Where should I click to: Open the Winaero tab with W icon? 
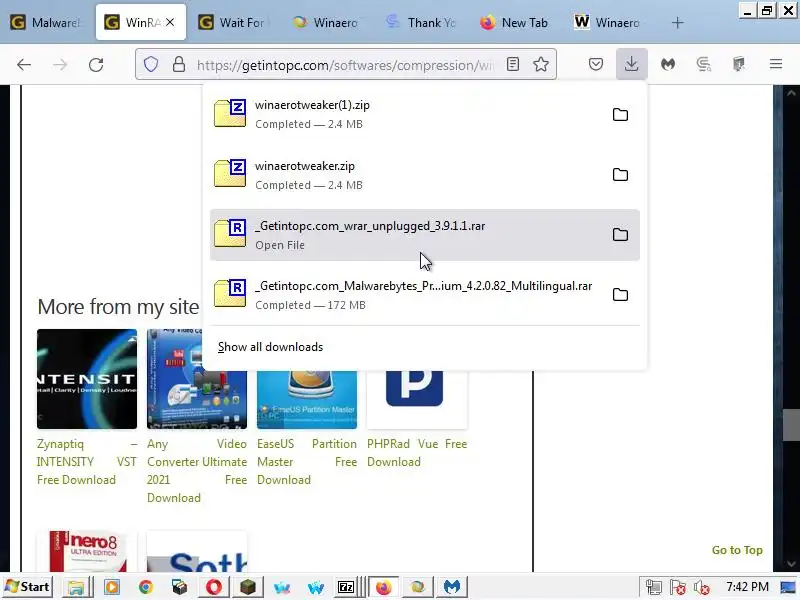coord(608,22)
